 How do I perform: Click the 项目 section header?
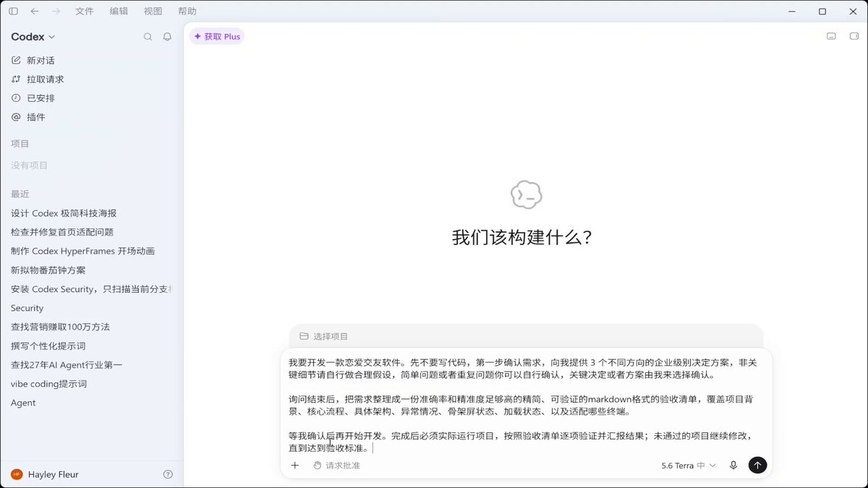pos(20,144)
